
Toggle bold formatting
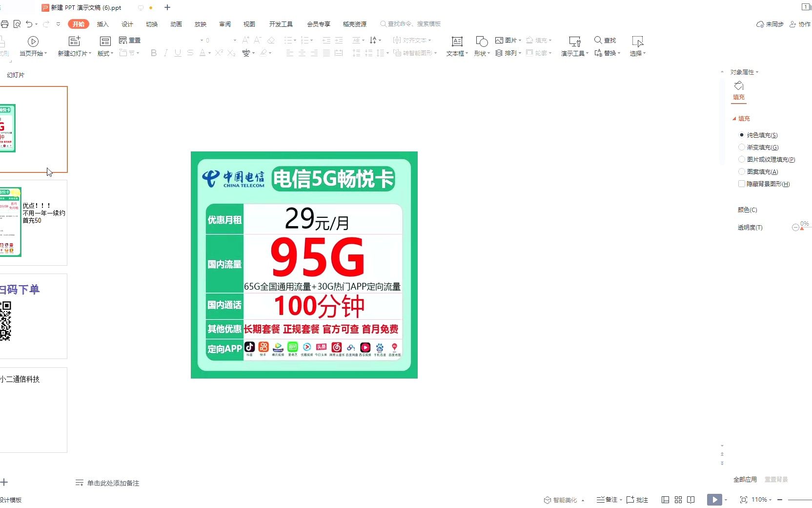click(x=154, y=53)
